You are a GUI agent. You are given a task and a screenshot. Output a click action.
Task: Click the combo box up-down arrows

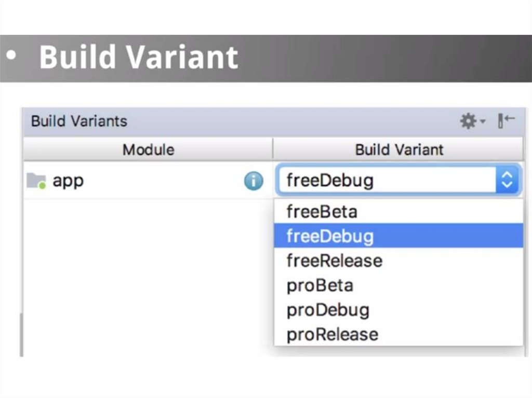point(507,181)
